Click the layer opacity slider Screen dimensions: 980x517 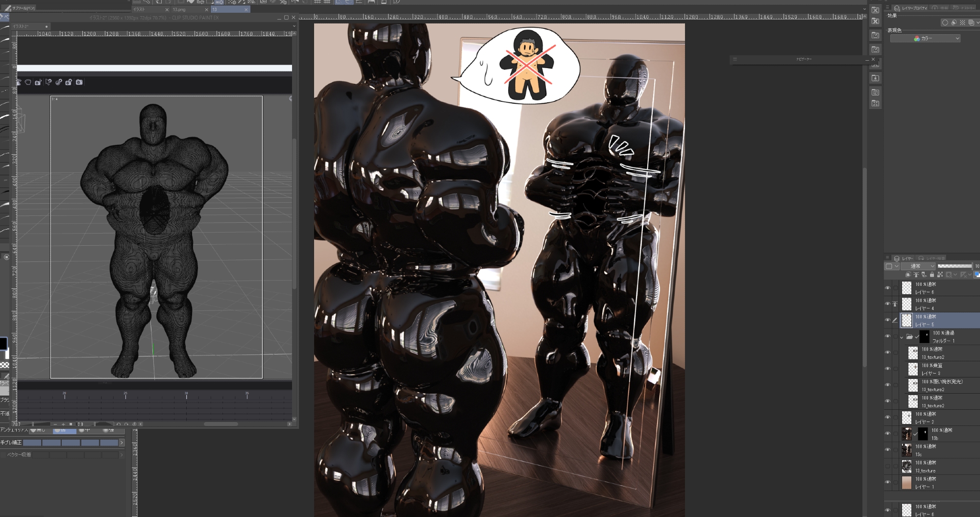[x=954, y=266]
